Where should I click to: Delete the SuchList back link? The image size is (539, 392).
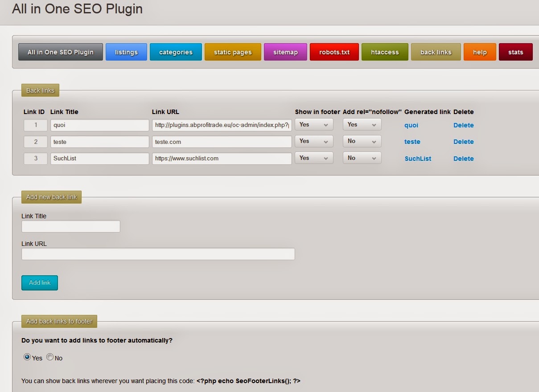pyautogui.click(x=463, y=159)
